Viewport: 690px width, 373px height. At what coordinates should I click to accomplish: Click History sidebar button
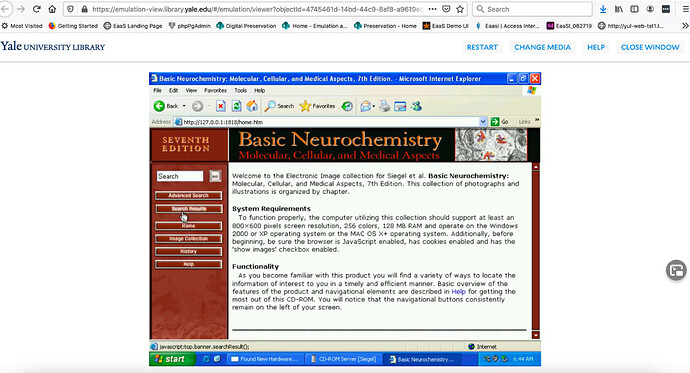pos(188,251)
